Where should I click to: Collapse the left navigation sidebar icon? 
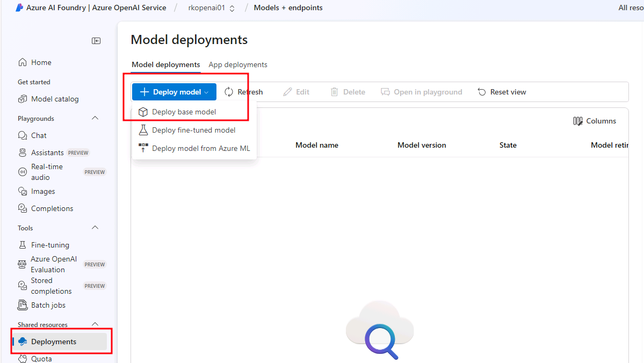[x=96, y=41]
